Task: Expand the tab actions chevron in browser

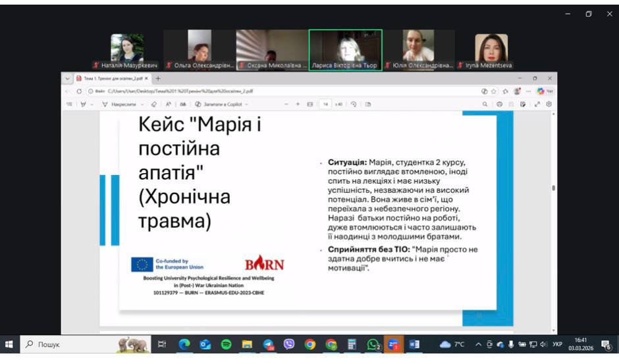Action: pos(67,78)
